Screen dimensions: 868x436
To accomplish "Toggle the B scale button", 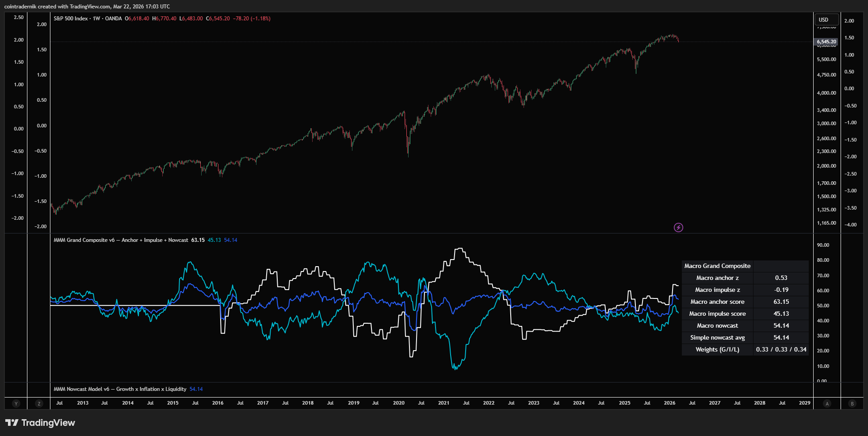I will [x=852, y=403].
